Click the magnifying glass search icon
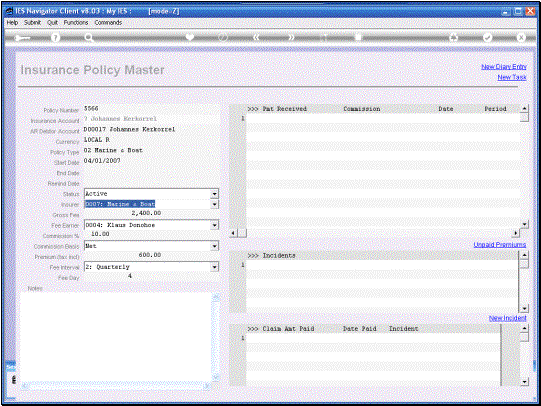This screenshot has height=406, width=541. 89,38
